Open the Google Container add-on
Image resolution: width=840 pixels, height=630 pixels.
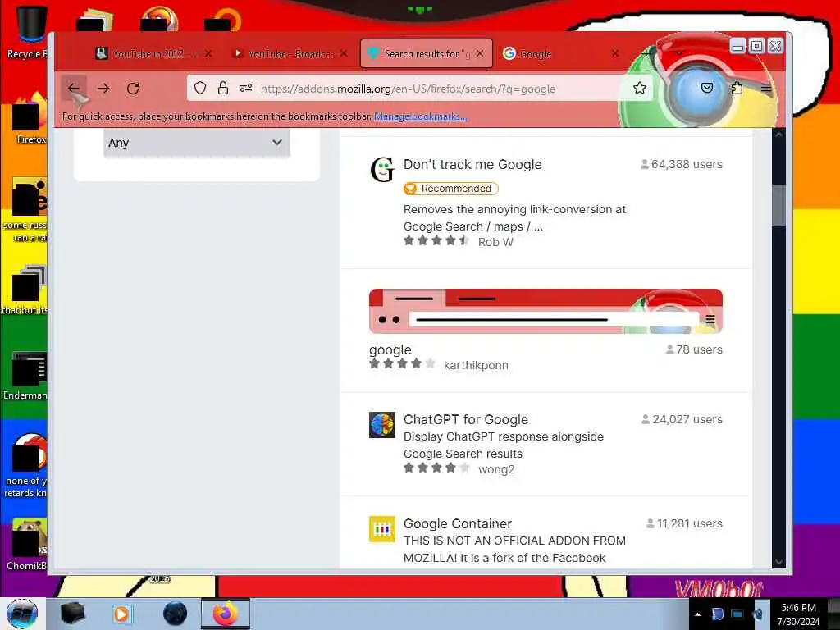(x=458, y=523)
